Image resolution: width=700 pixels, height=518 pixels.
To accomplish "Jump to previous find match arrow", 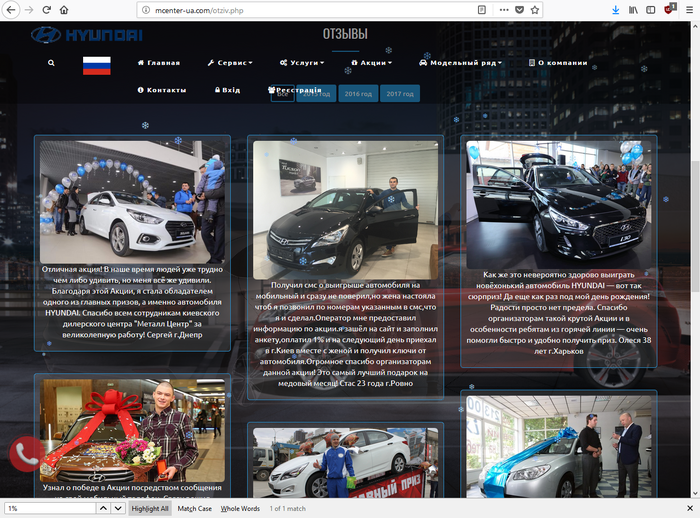I will 103,508.
